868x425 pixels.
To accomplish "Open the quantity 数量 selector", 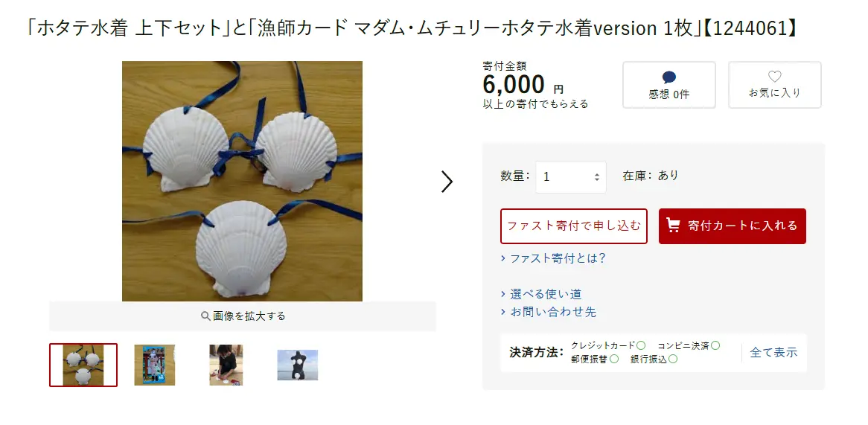I will click(571, 177).
